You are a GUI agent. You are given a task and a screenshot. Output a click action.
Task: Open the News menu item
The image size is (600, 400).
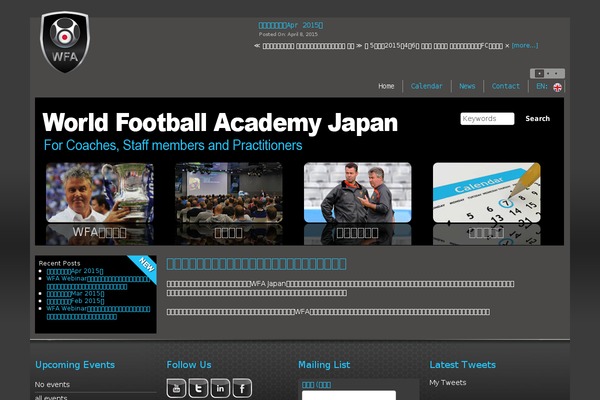[x=467, y=86]
